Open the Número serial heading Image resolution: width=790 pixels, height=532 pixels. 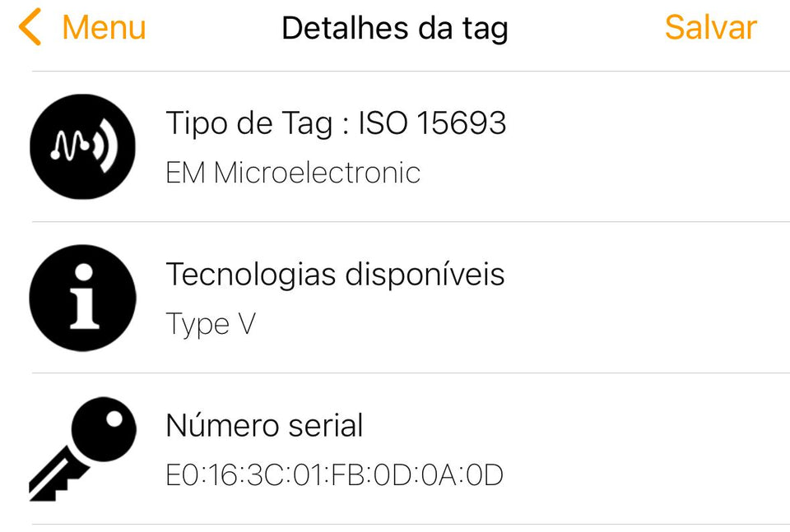coord(264,425)
